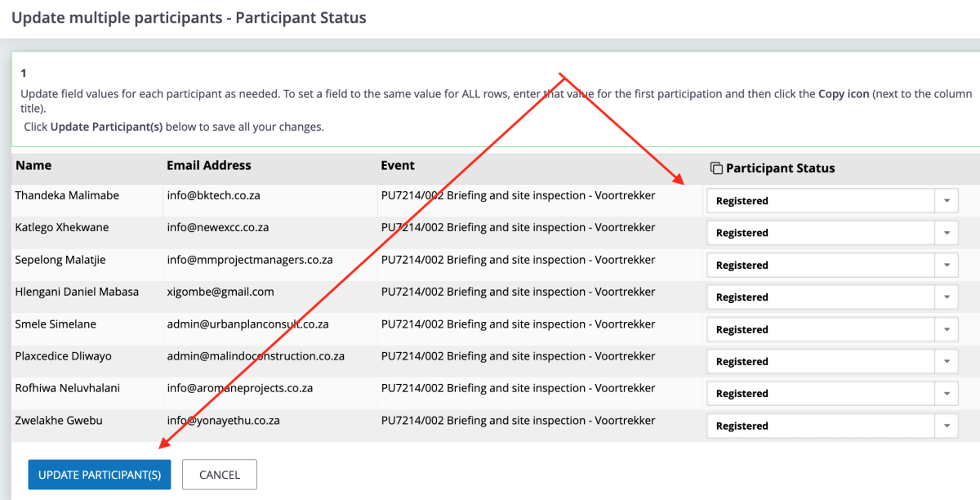Open status dropdown for Zwelakhe Gwebu
The height and width of the screenshot is (500, 980).
(831, 426)
